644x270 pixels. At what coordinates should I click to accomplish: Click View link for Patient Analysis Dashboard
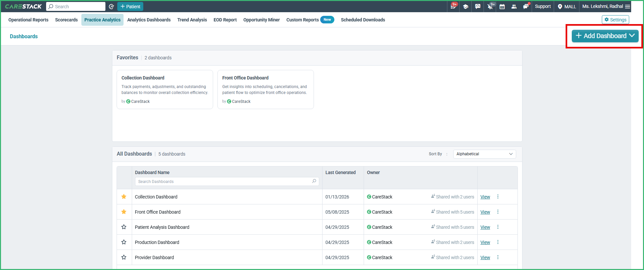(485, 227)
